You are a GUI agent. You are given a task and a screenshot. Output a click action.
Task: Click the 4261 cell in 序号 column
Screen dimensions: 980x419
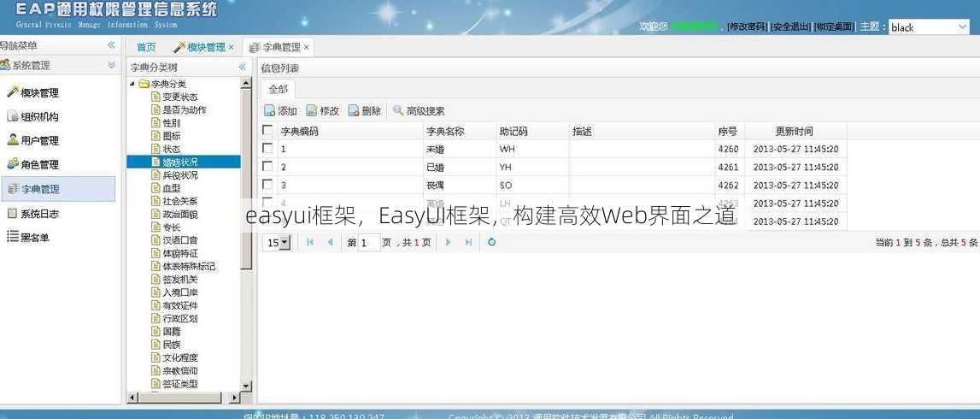[x=730, y=167]
